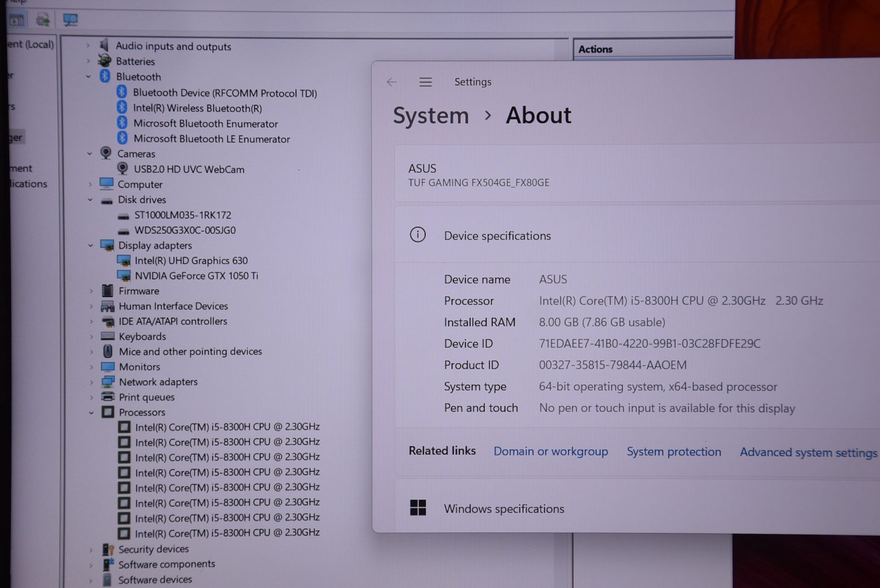Expand the Audio inputs and outputs node
Viewport: 880px width, 588px height.
pos(87,45)
